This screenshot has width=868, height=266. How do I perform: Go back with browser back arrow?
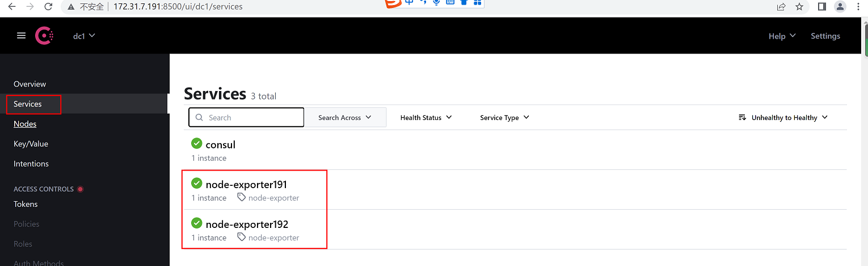tap(12, 7)
